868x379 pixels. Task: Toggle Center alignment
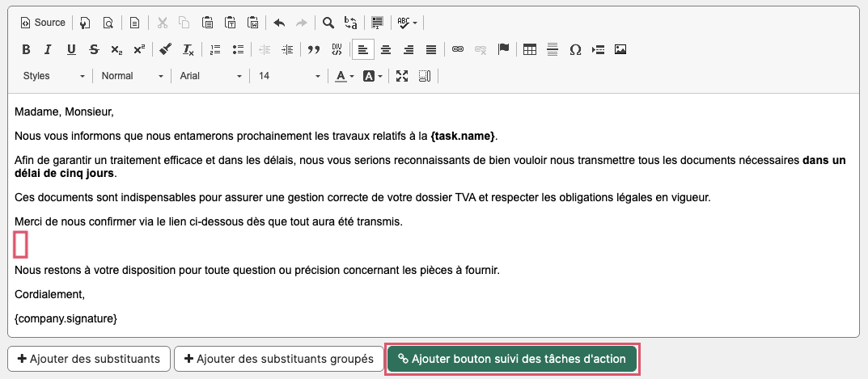tap(386, 49)
